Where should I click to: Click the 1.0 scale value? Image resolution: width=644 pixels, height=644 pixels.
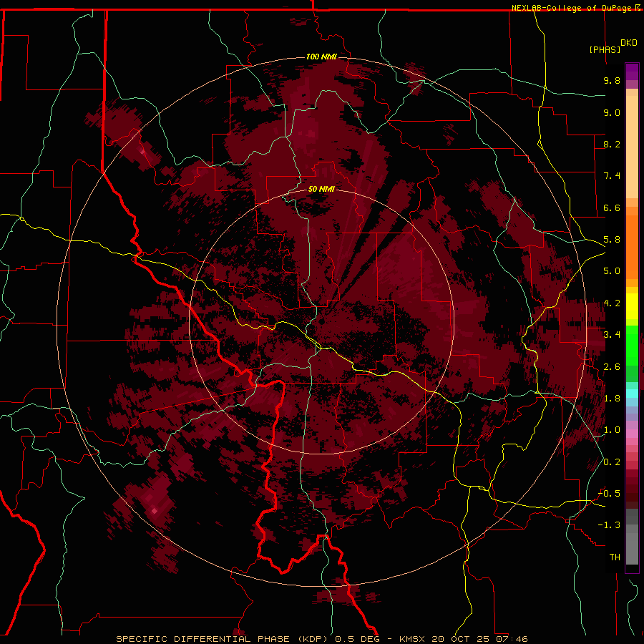[x=612, y=430]
